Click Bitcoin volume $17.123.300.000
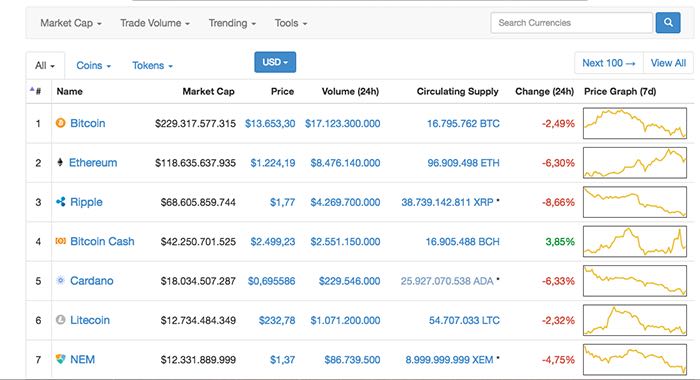Screen dimensions: 700x380 pos(342,124)
